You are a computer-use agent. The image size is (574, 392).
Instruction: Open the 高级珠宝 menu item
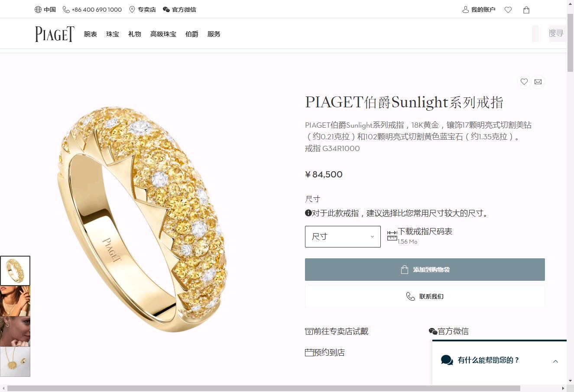[x=163, y=34]
